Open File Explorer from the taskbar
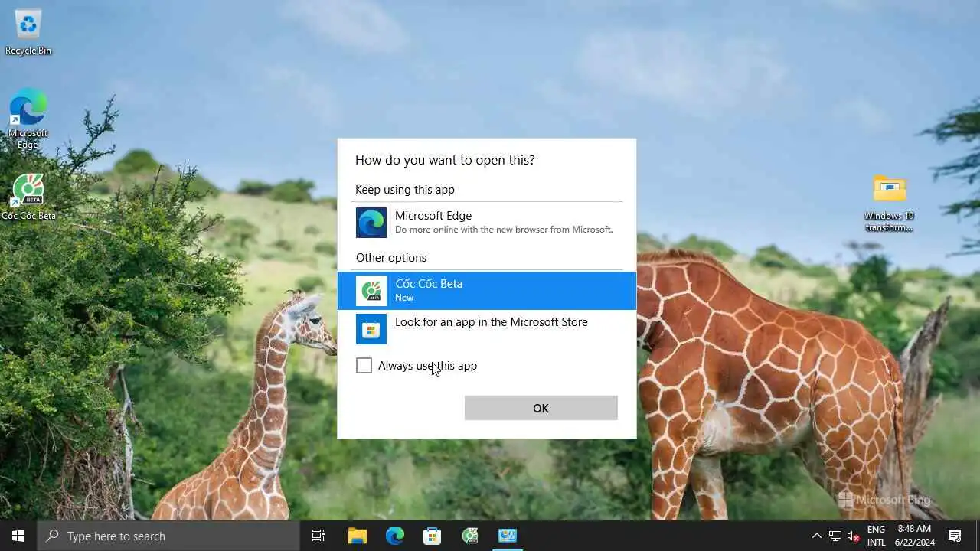 (x=357, y=536)
